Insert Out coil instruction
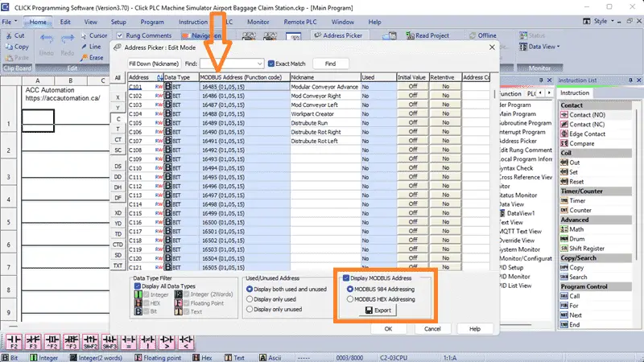The width and height of the screenshot is (644, 362). [x=570, y=162]
